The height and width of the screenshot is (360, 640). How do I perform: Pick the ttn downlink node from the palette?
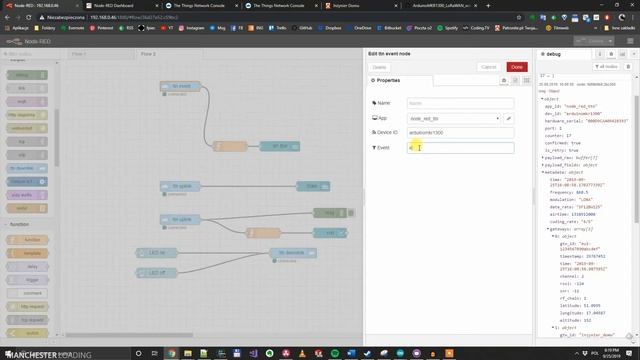[x=27, y=168]
